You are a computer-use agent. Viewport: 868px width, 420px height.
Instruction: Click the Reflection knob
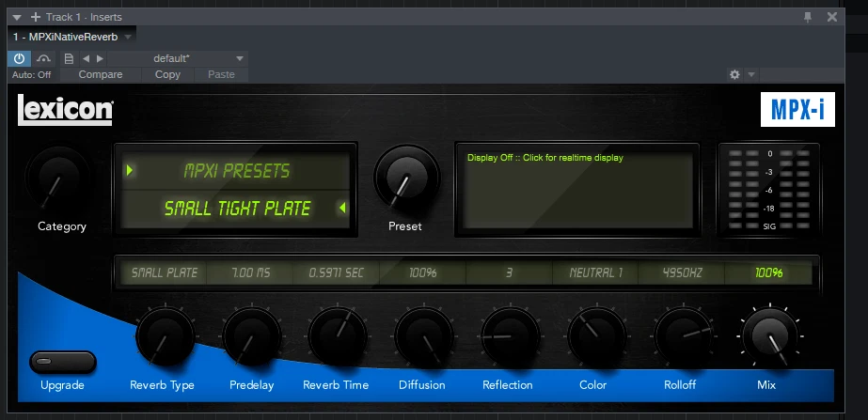511,335
